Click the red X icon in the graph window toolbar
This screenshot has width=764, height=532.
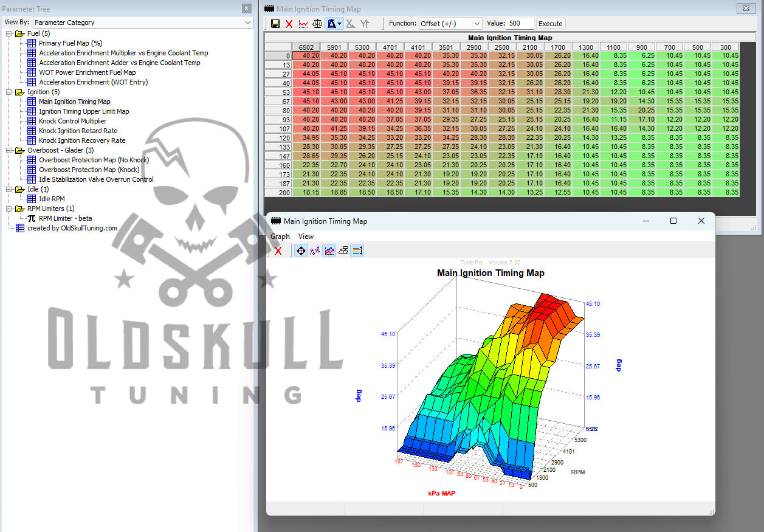click(x=278, y=250)
